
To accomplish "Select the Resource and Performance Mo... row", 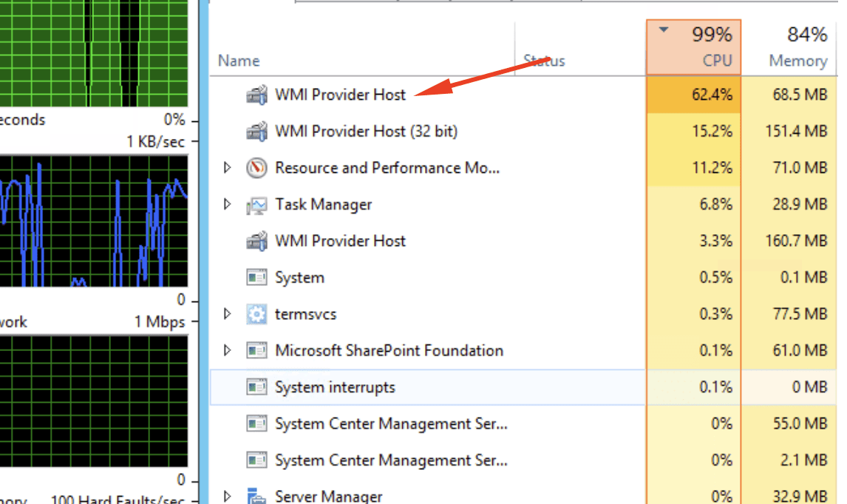I will tap(523, 168).
